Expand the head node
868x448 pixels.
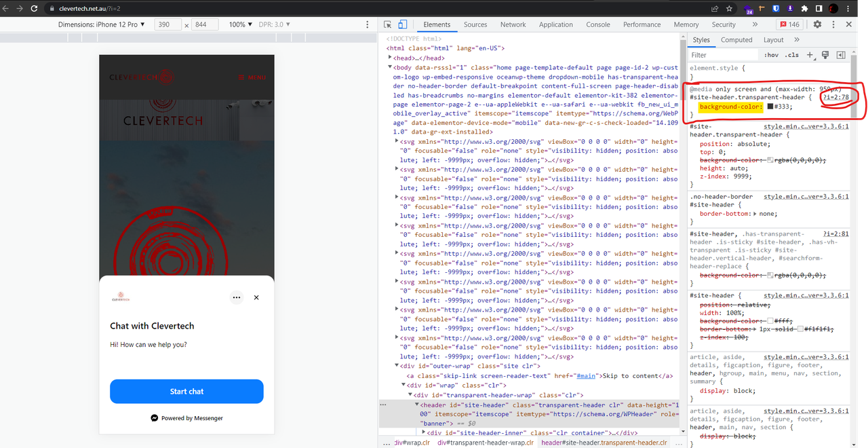point(389,58)
